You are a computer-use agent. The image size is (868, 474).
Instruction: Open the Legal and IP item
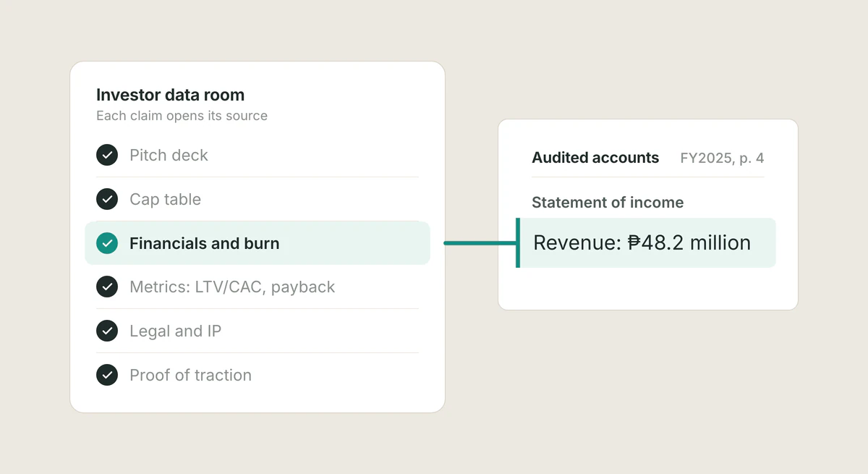258,331
